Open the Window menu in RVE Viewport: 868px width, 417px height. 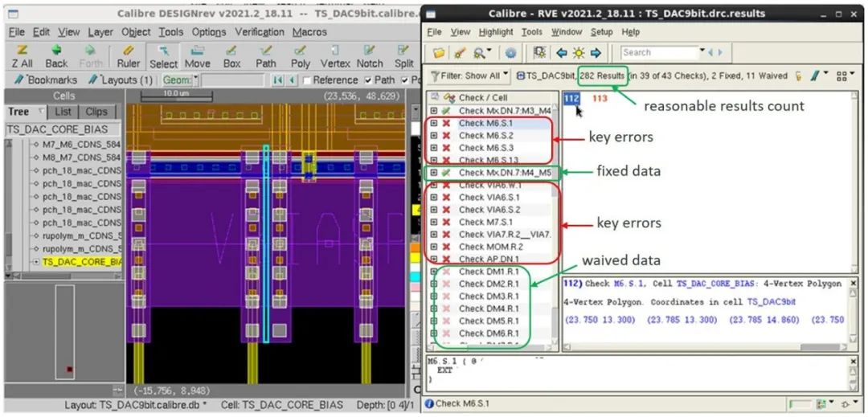(567, 32)
